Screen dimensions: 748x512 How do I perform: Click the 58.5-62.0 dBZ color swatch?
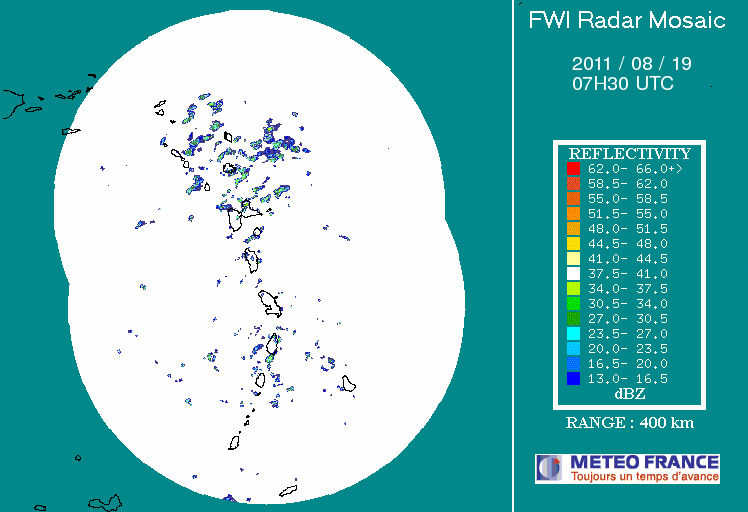573,183
